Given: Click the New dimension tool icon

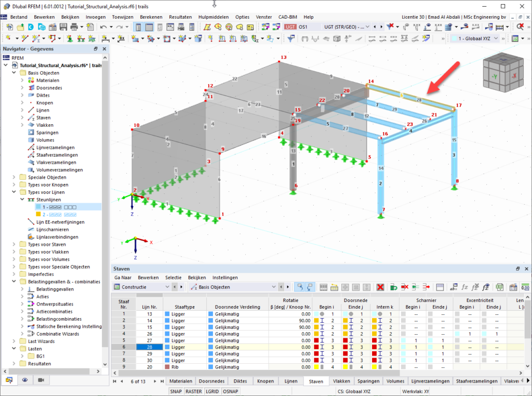Looking at the screenshot, I should (105, 38).
